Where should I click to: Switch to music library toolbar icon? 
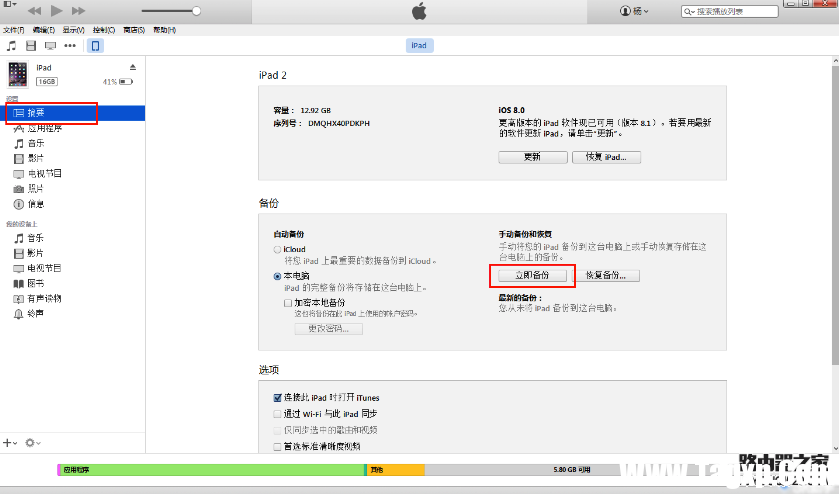[x=11, y=46]
